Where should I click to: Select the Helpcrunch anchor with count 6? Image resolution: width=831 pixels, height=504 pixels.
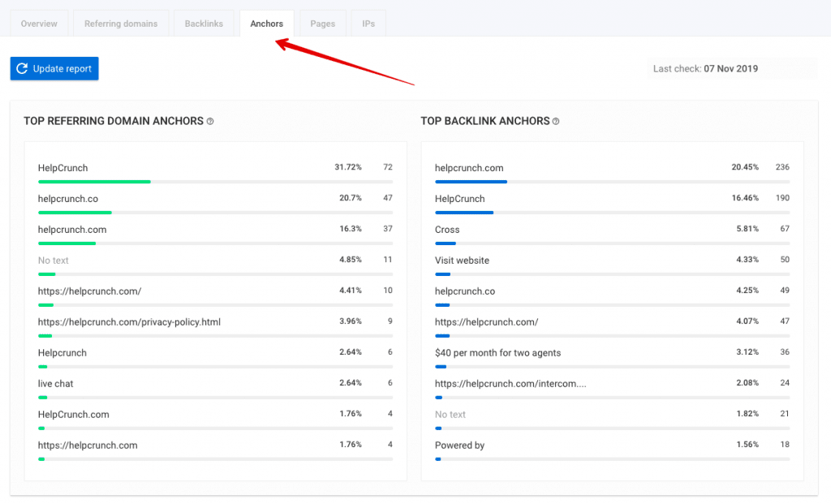coord(62,352)
